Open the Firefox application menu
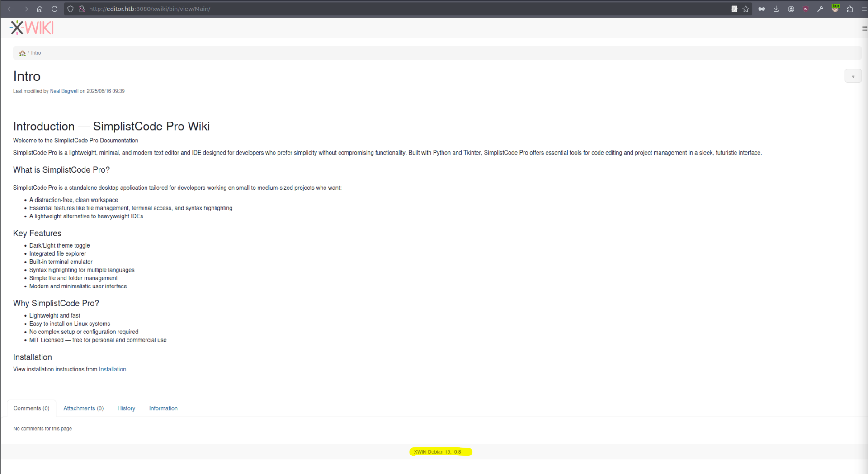This screenshot has width=868, height=474. point(864,9)
